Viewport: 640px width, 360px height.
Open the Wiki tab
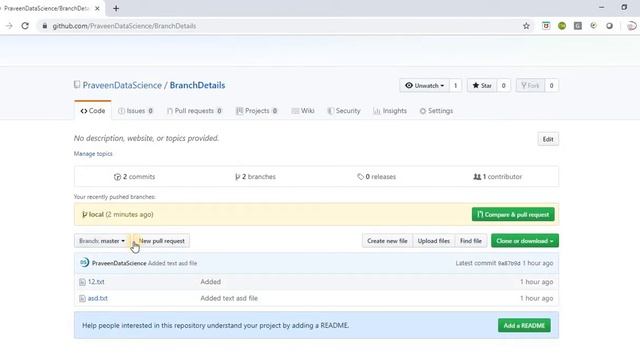coord(303,111)
